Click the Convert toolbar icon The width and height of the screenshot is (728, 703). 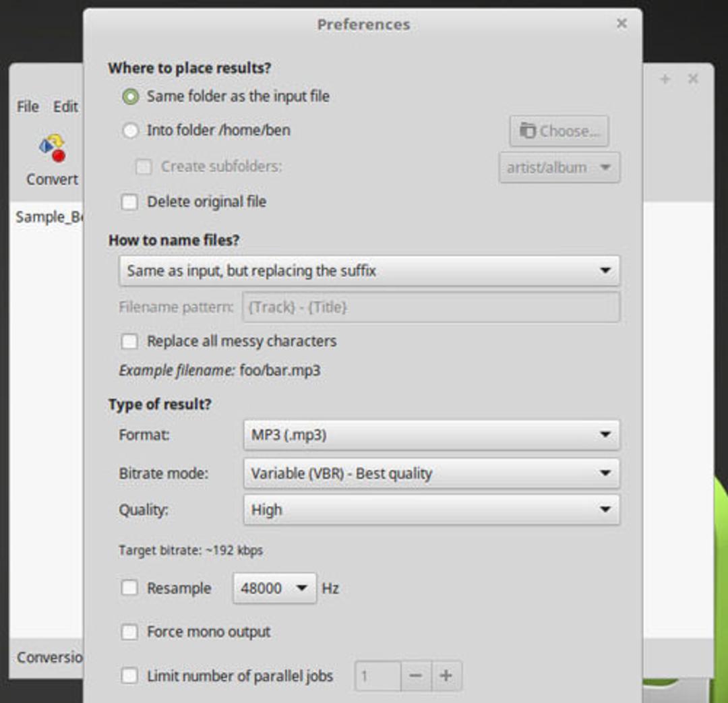53,148
